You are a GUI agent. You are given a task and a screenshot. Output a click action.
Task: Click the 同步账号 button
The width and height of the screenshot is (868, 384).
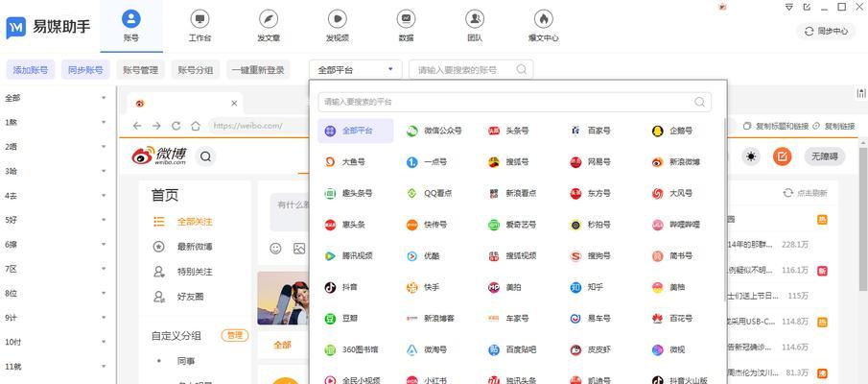(x=85, y=70)
